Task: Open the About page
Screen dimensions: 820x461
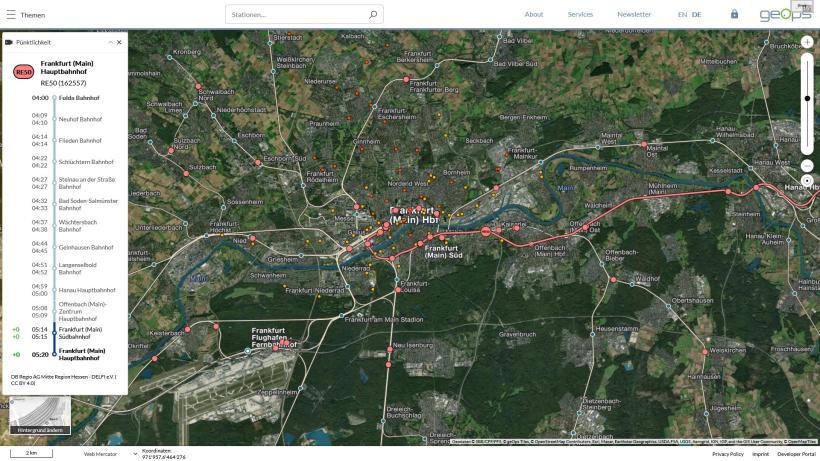Action: pos(533,15)
